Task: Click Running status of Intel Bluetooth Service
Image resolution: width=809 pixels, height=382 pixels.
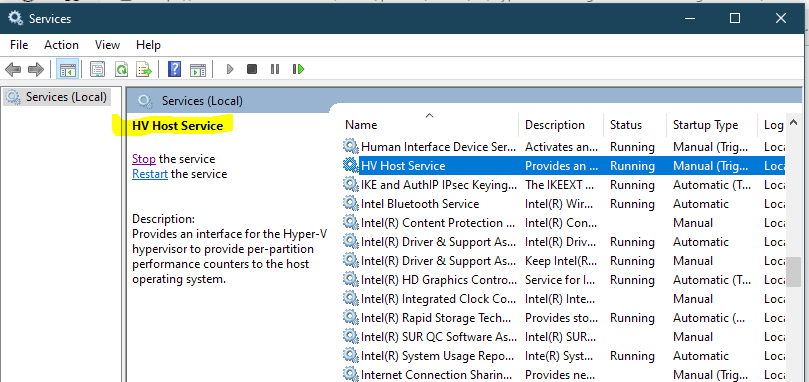Action: (632, 204)
